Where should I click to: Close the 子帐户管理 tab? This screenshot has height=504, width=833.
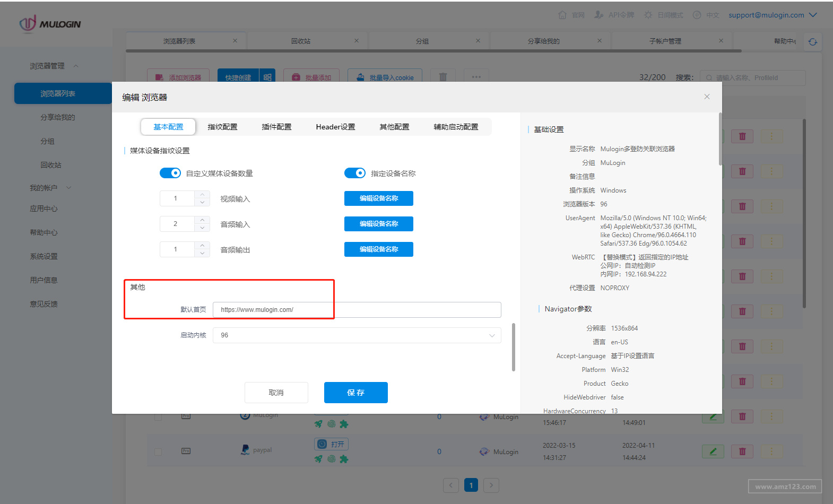pyautogui.click(x=721, y=41)
